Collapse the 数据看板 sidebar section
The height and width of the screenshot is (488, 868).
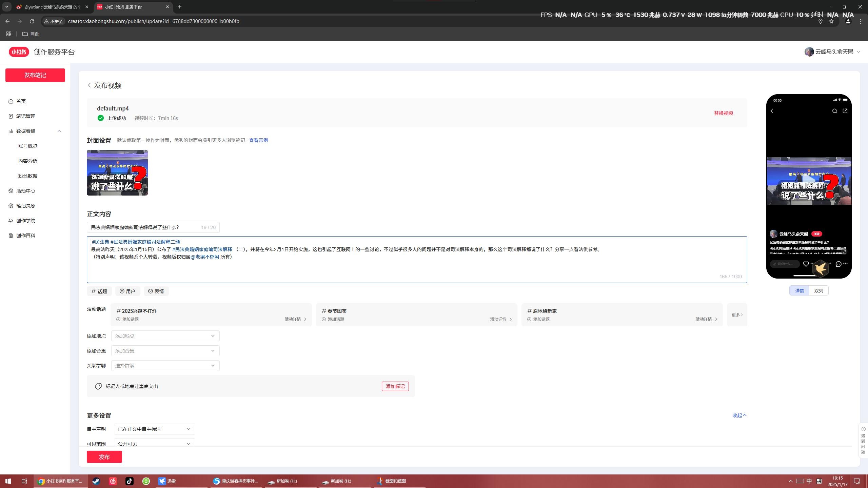tap(59, 131)
